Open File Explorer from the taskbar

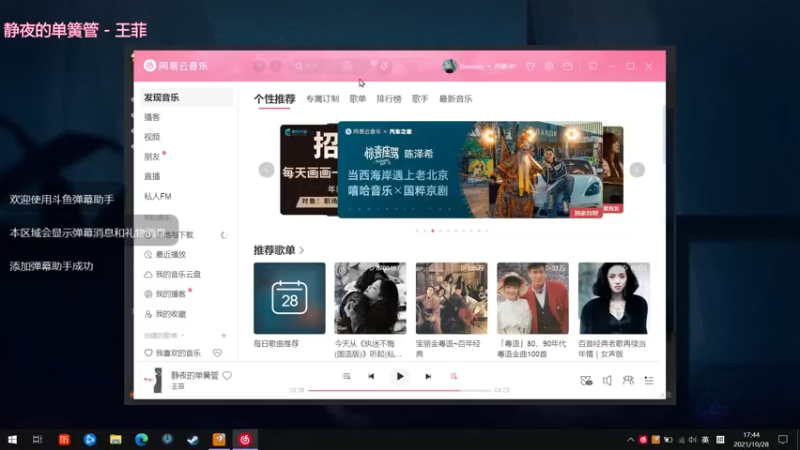point(116,439)
